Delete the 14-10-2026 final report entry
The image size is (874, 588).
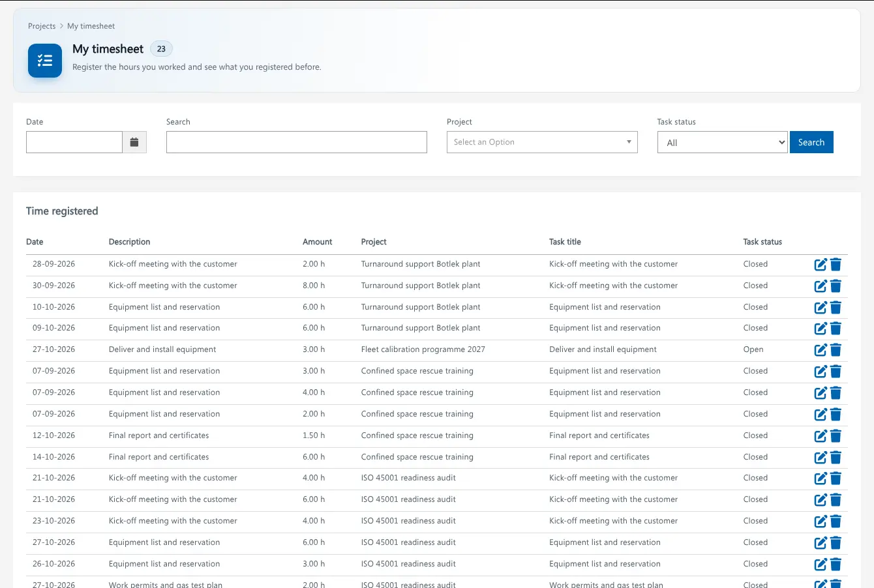tap(836, 458)
